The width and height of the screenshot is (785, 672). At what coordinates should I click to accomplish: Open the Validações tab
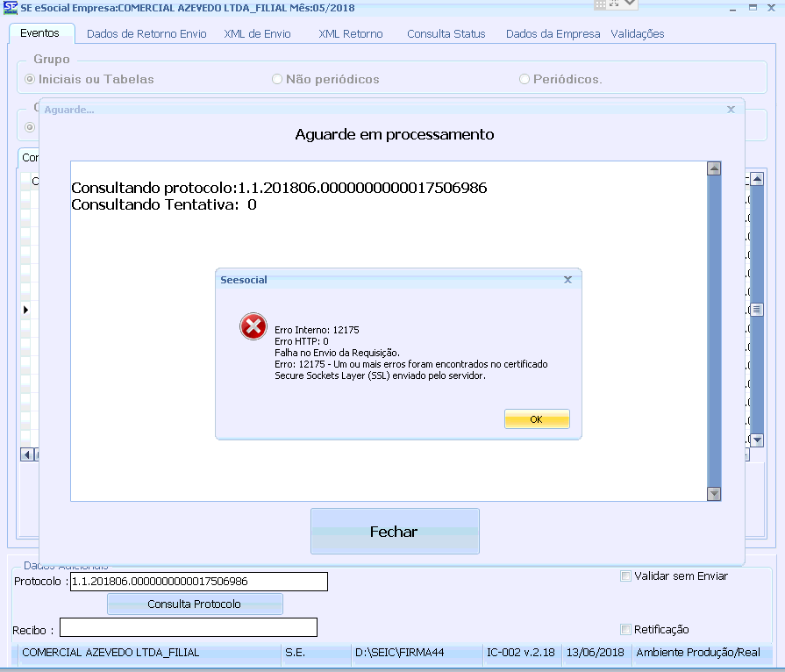(638, 33)
